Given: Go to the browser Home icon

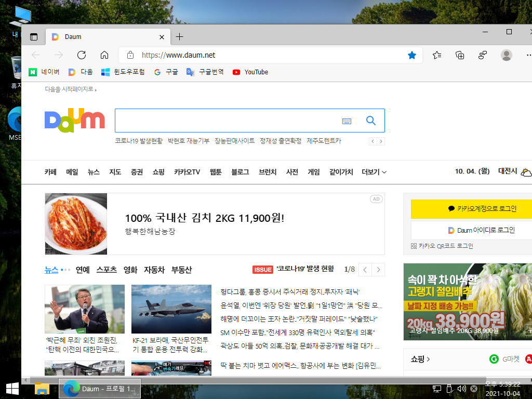Looking at the screenshot, I should coord(104,55).
